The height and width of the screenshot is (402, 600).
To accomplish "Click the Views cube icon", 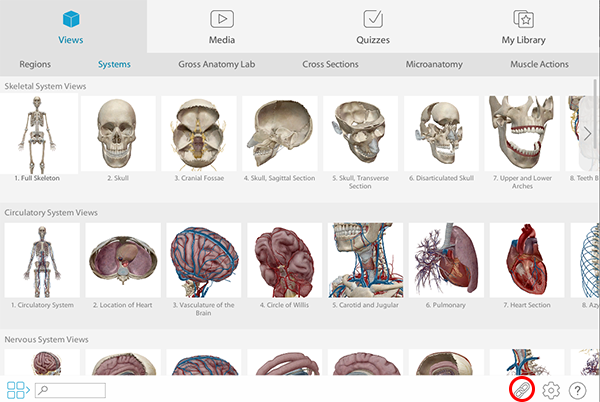I will tap(71, 19).
